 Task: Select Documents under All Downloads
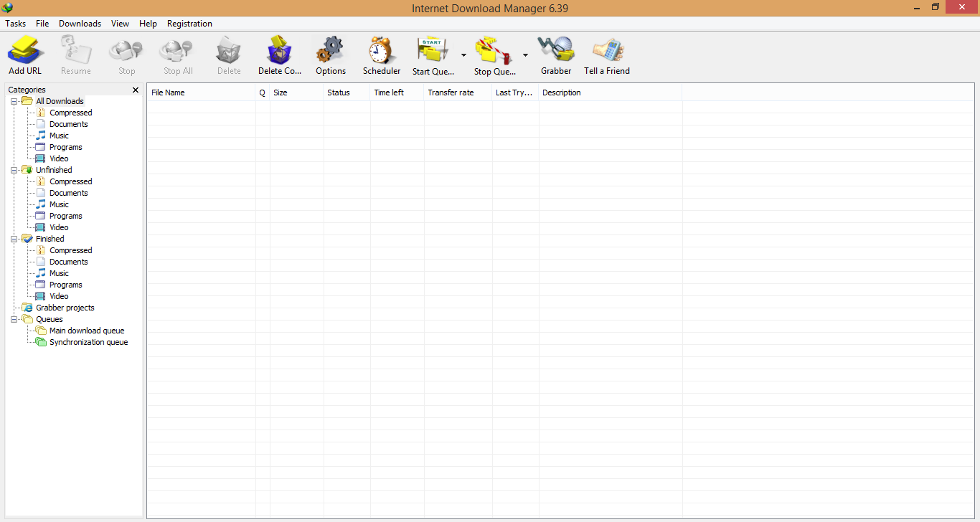coord(68,124)
